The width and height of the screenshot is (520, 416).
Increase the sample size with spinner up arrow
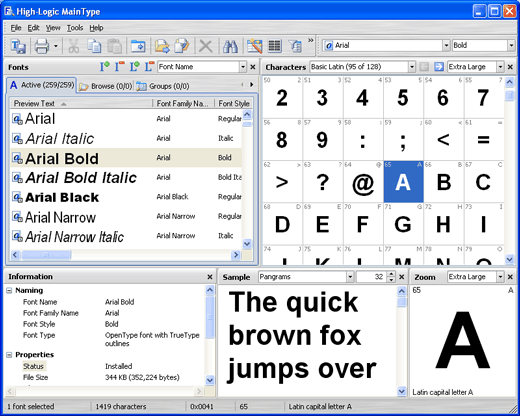tap(391, 274)
